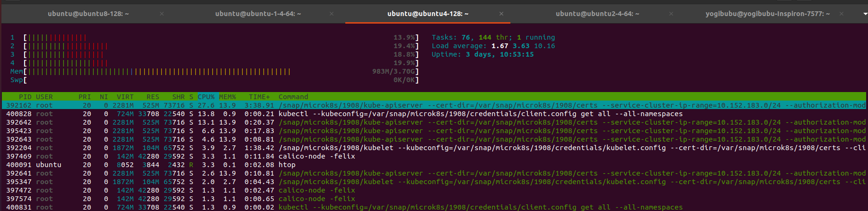This screenshot has height=211, width=868.
Task: Close the ubuntu@ubuntu8-128 tab with its X
Action: pyautogui.click(x=162, y=14)
